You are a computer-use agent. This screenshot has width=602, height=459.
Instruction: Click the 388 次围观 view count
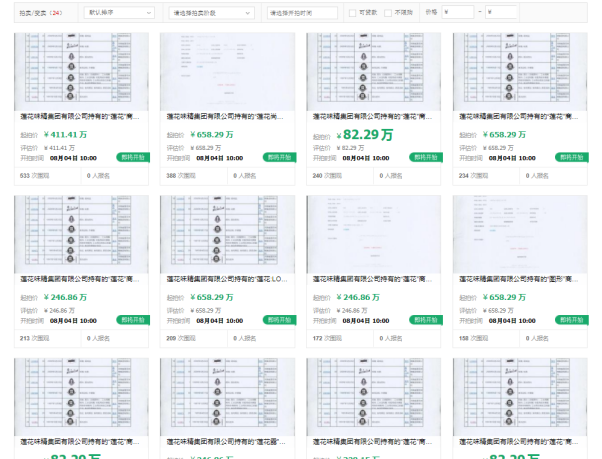(x=181, y=176)
